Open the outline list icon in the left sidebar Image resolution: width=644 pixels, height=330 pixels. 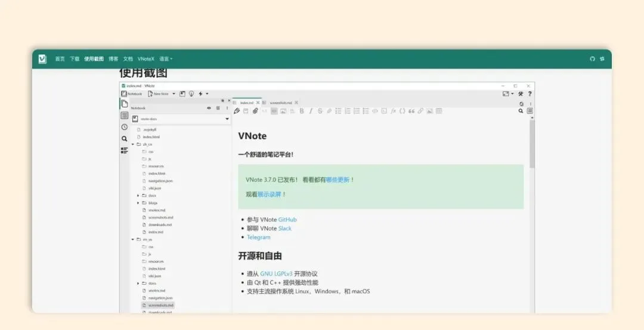point(125,116)
